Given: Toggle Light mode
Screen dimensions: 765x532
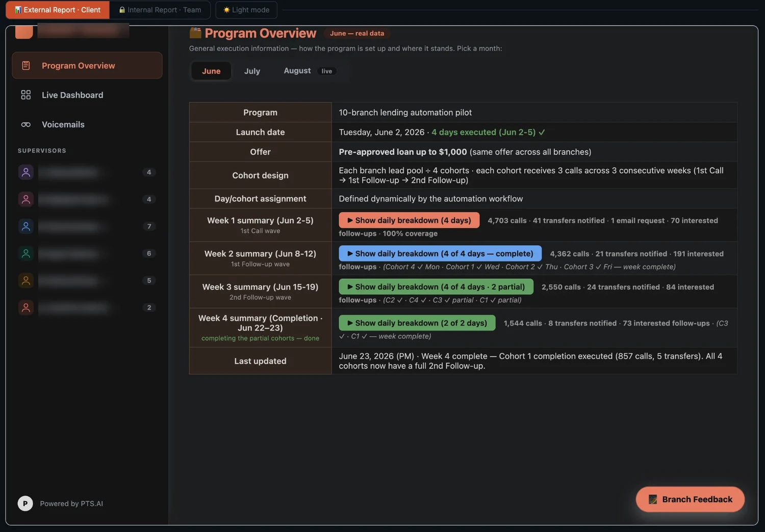Looking at the screenshot, I should (246, 10).
